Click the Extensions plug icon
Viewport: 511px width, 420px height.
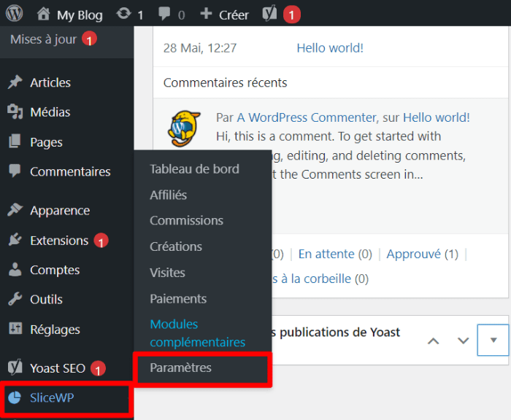[15, 240]
